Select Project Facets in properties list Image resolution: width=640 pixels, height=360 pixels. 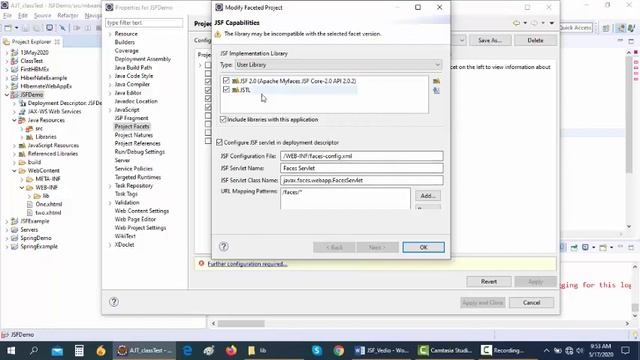132,127
